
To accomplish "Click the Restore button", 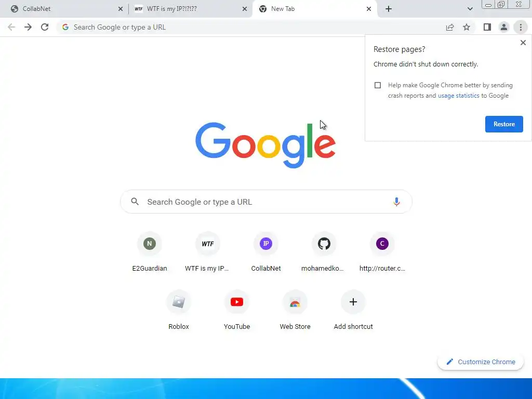I will point(504,124).
